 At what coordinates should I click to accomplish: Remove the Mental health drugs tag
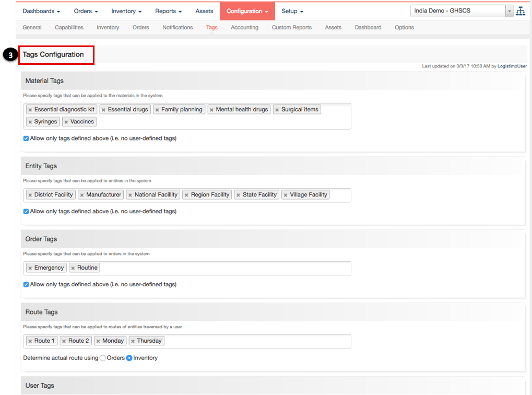click(x=212, y=110)
